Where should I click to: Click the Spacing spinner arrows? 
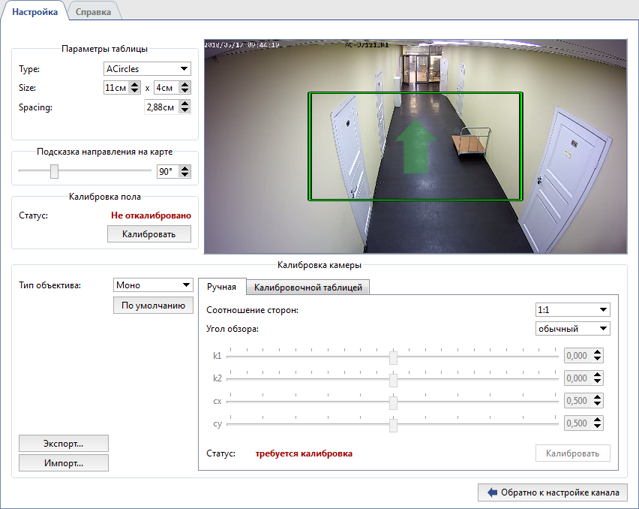tap(185, 107)
